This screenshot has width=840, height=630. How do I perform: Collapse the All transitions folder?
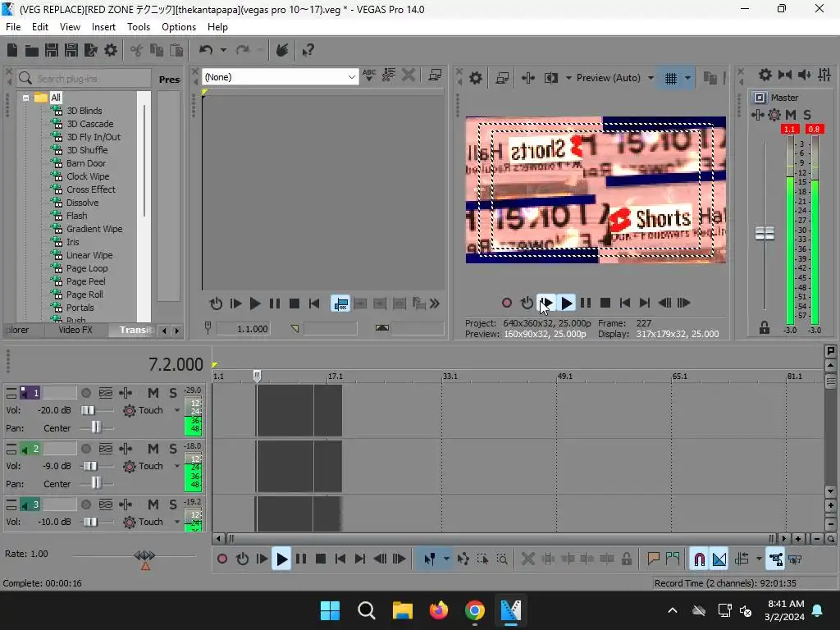[x=25, y=98]
